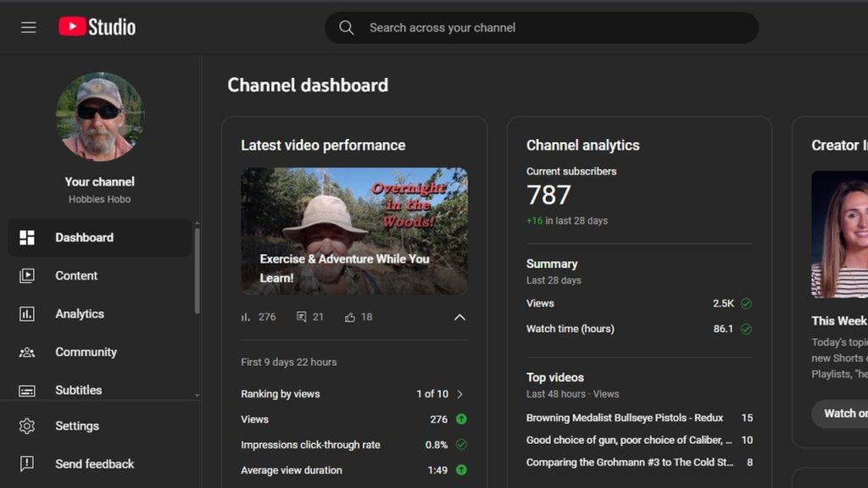Open Browning Medalist Bullseye Pistols video link
868x488 pixels.
coord(625,418)
